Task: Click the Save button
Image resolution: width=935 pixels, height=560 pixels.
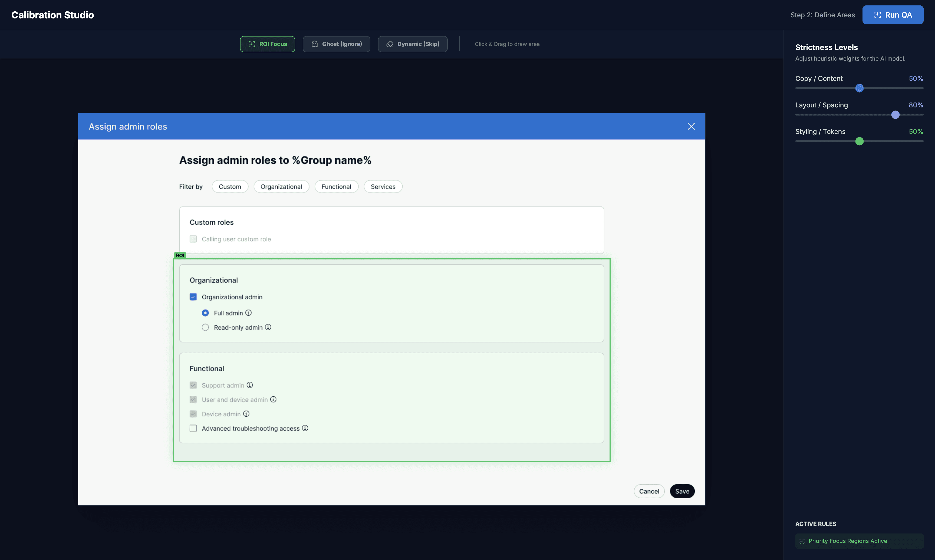Action: tap(682, 491)
